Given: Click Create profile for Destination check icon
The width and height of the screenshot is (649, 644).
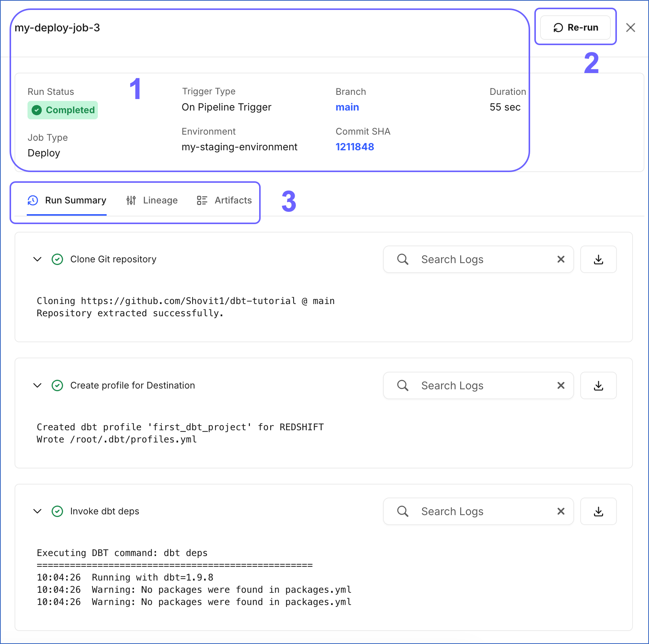Looking at the screenshot, I should tap(57, 385).
